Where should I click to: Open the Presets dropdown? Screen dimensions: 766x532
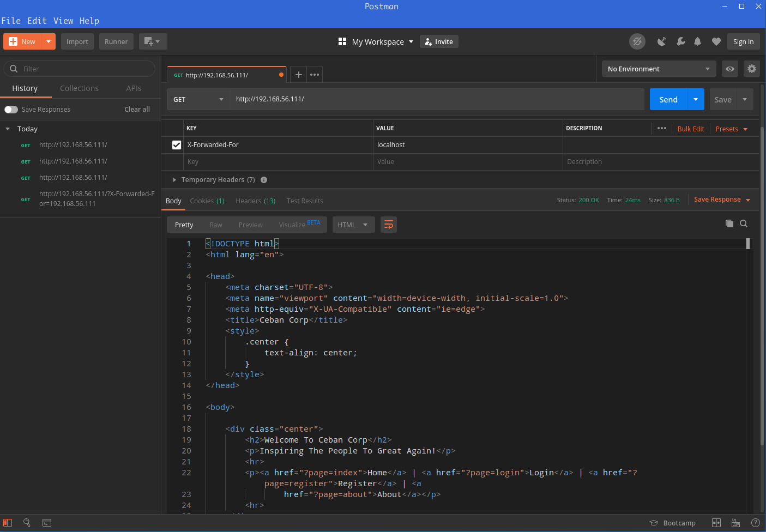click(732, 129)
